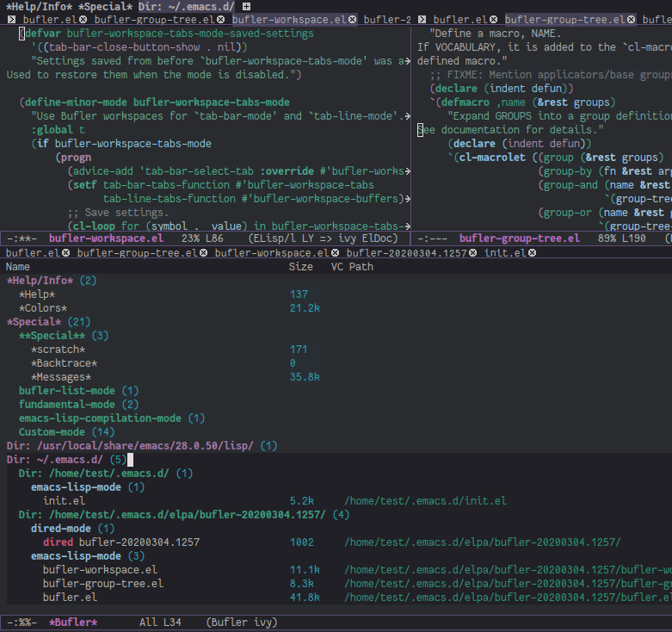Collapse the *Special* (21) group
The height and width of the screenshot is (632, 672).
pos(48,321)
